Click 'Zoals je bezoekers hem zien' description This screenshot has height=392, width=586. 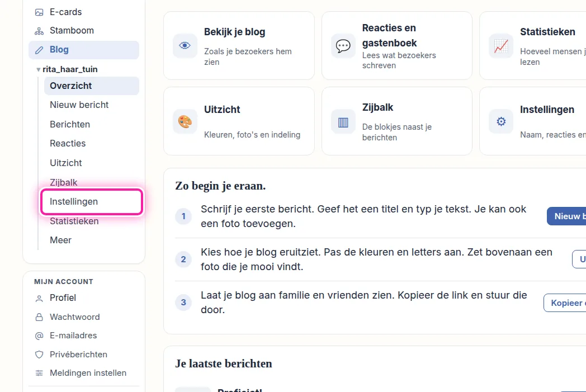pyautogui.click(x=248, y=57)
